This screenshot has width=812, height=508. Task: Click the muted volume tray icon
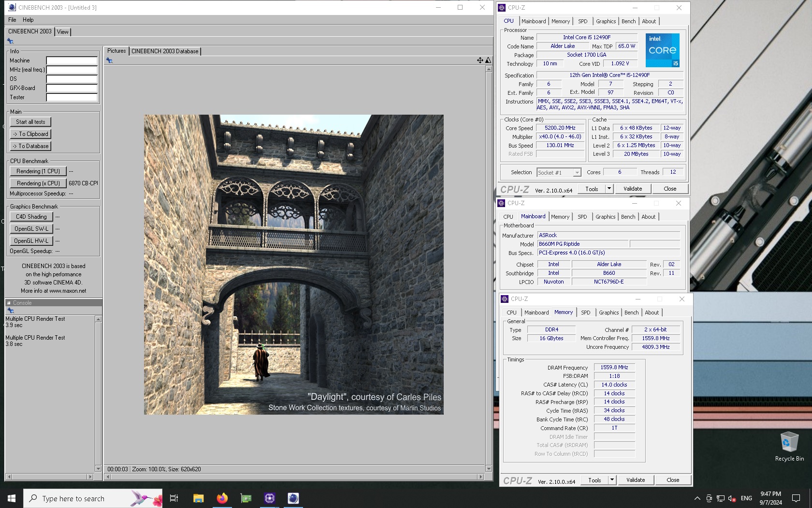pos(732,498)
